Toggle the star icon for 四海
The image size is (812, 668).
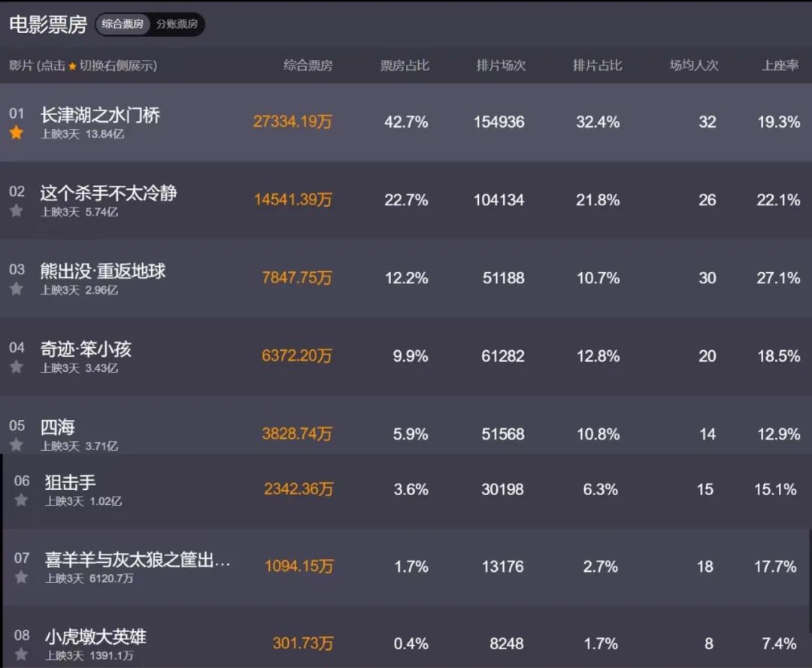point(17,445)
